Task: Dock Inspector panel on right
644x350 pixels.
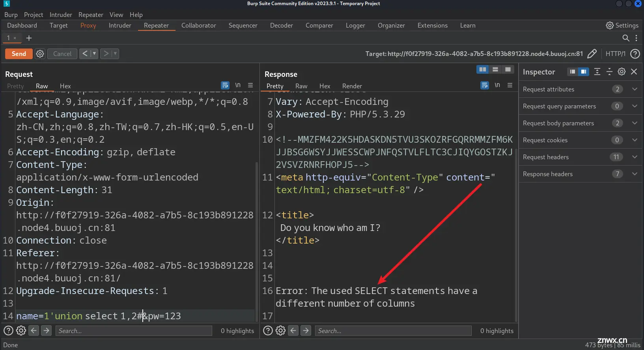Action: click(584, 72)
